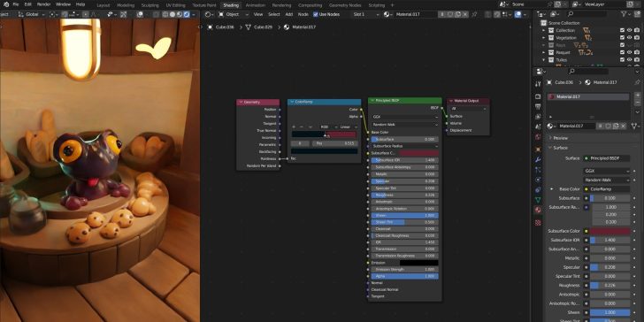Add a color stop with ColorRamp plus button
This screenshot has height=322, width=644.
click(x=294, y=126)
